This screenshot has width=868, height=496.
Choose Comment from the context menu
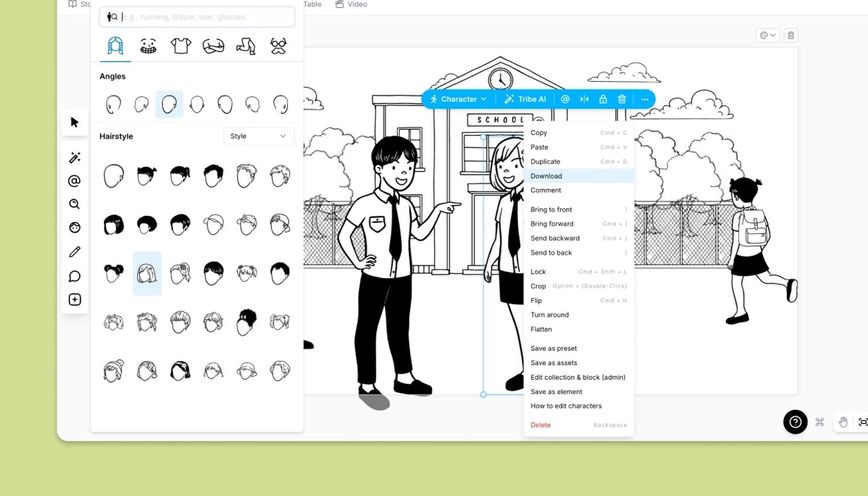[579, 190]
